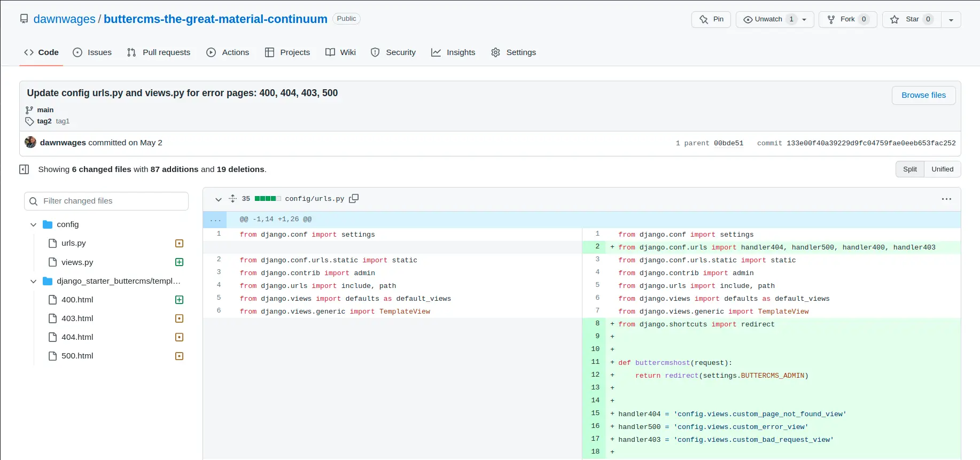Open config/urls.py file link

coord(314,199)
